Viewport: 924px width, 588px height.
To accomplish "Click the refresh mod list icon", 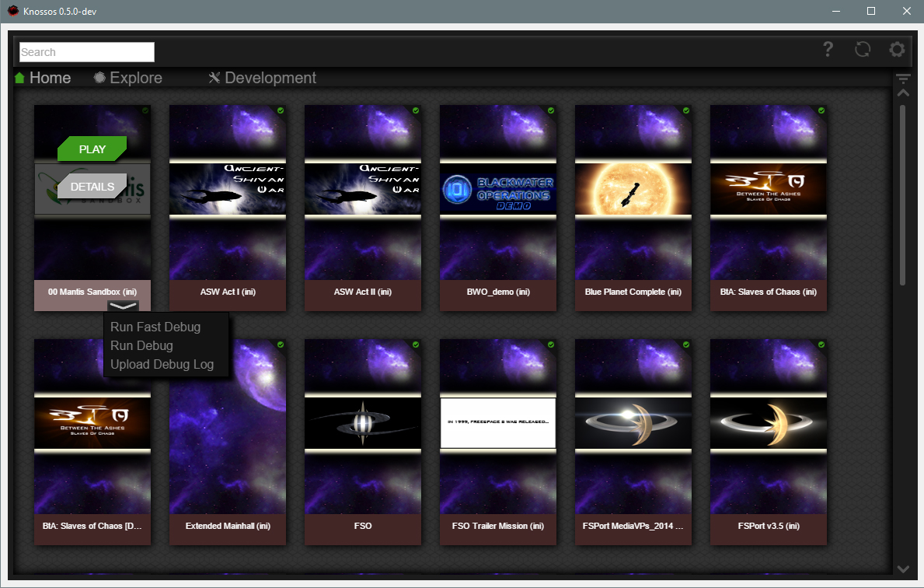I will click(863, 49).
